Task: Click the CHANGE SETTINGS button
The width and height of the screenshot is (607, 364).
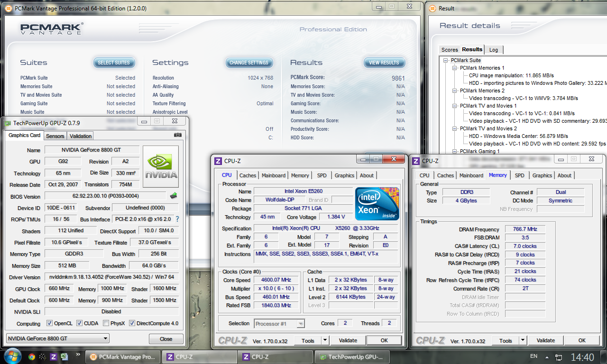Action: [249, 63]
